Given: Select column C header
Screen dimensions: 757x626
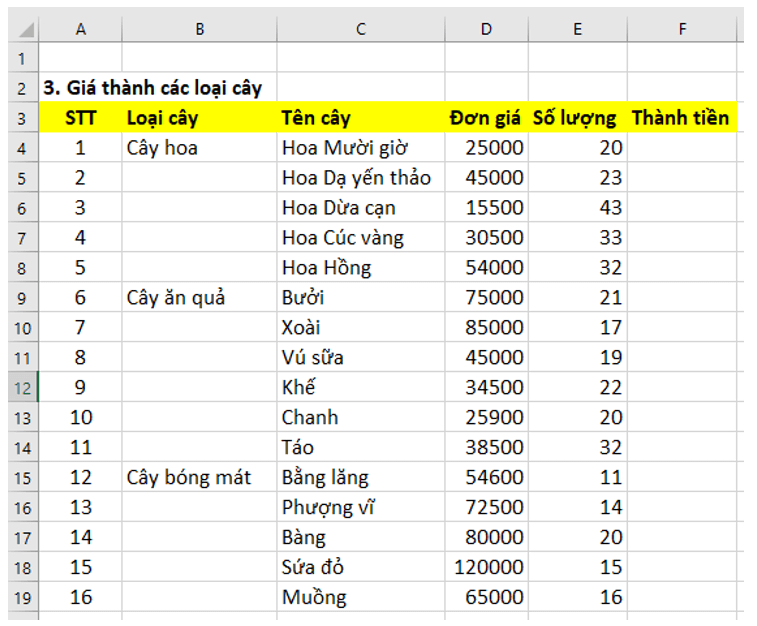Looking at the screenshot, I should point(360,29).
